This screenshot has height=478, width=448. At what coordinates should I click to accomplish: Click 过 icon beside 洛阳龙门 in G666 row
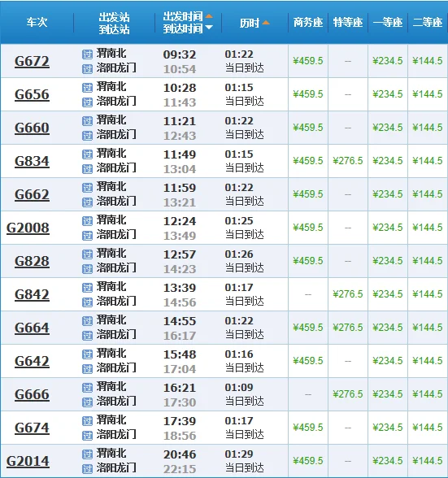tap(87, 402)
